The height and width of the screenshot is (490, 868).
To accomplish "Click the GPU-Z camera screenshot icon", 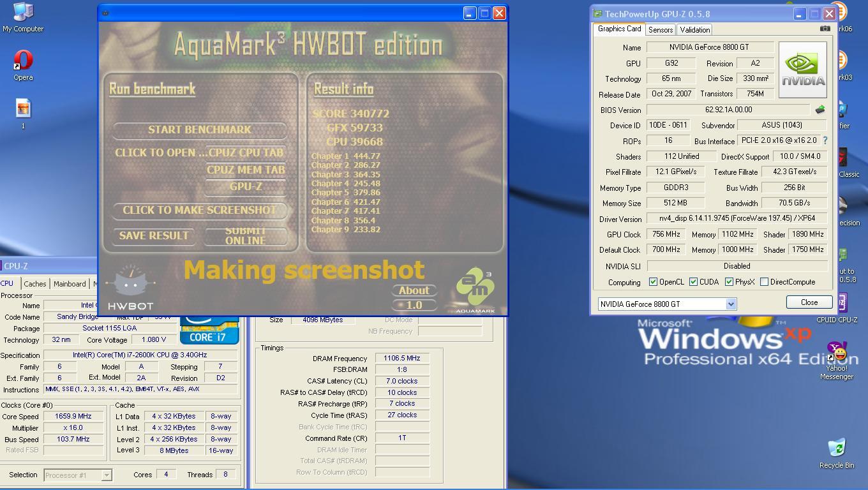I will [825, 29].
